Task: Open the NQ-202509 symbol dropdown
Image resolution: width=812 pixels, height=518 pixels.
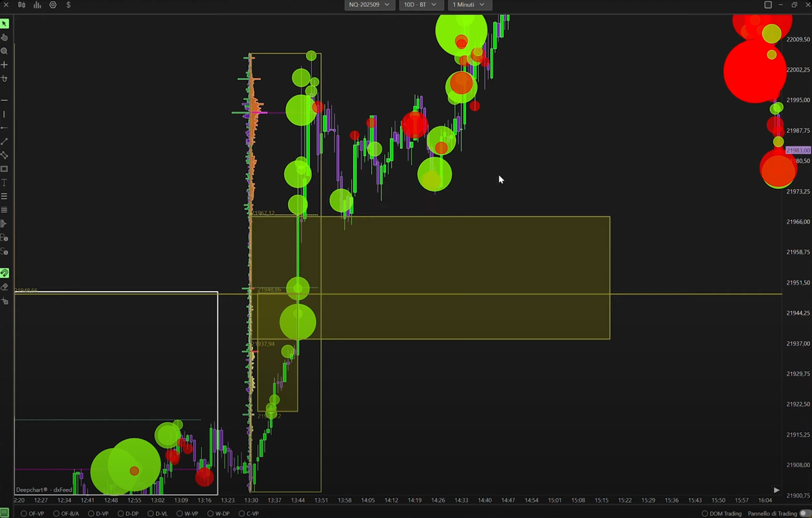Action: coord(369,5)
